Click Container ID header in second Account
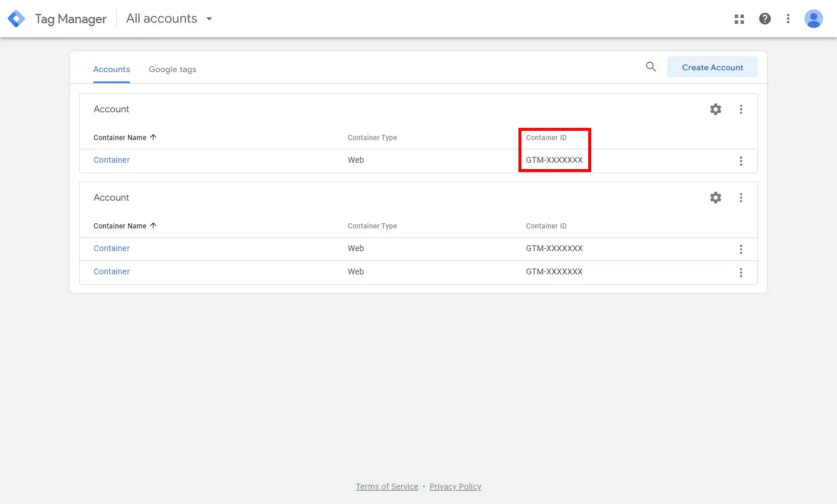The width and height of the screenshot is (837, 504). tap(546, 226)
